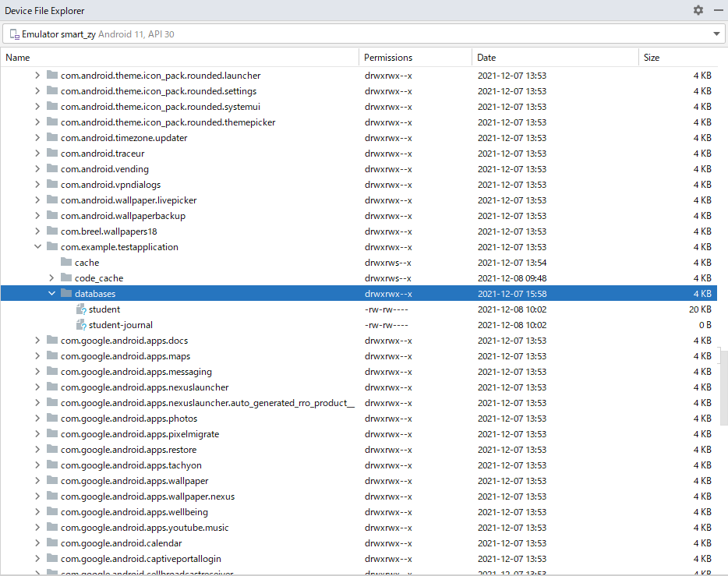The height and width of the screenshot is (576, 728).
Task: Click the student database file icon
Action: tap(81, 309)
